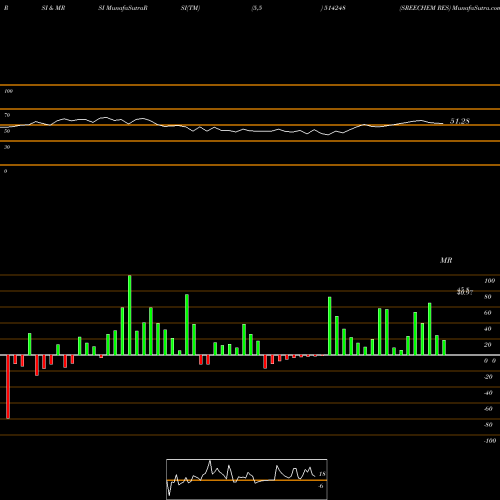The image size is (500, 500).
Task: Click the 'SI MunafaSutraR' header label
Action: 123,8
